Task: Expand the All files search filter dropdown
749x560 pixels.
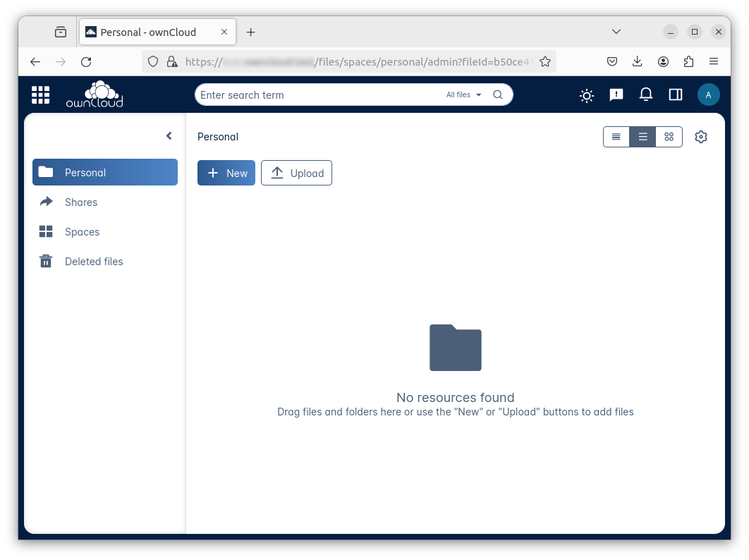Action: pos(463,95)
